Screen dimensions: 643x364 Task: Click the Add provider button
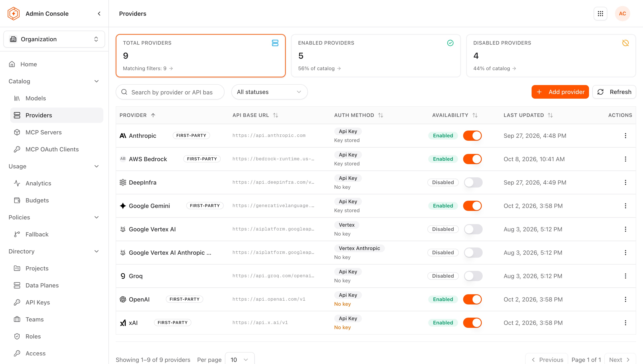560,92
